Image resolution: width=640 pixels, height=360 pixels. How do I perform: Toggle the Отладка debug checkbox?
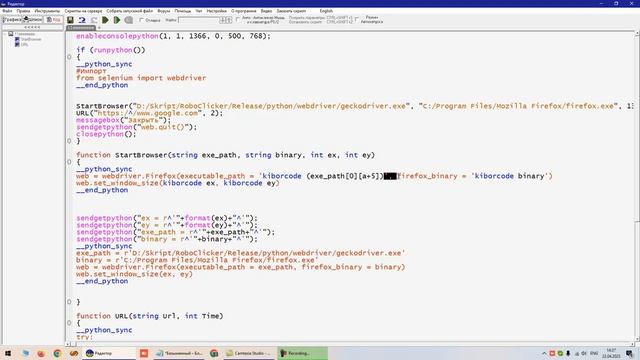142,20
